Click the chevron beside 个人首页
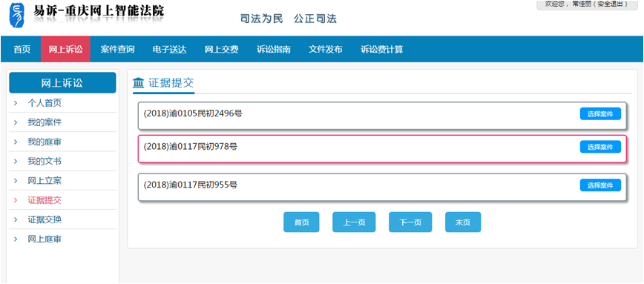This screenshot has width=644, height=284. click(x=16, y=103)
